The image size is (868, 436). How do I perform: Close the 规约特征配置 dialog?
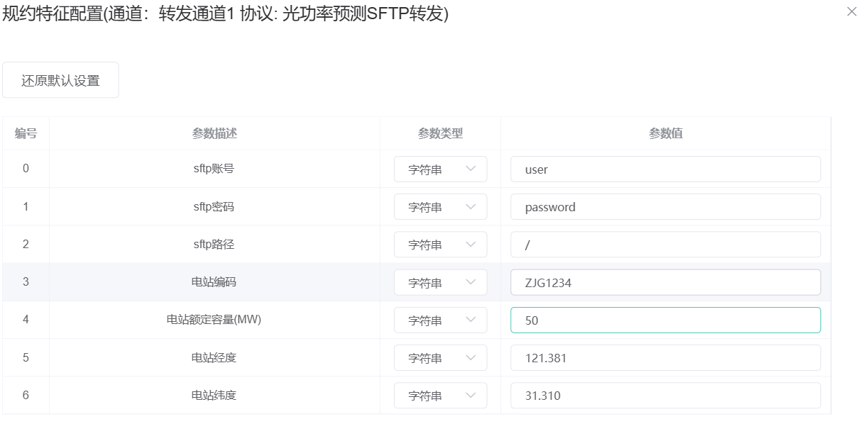(852, 12)
